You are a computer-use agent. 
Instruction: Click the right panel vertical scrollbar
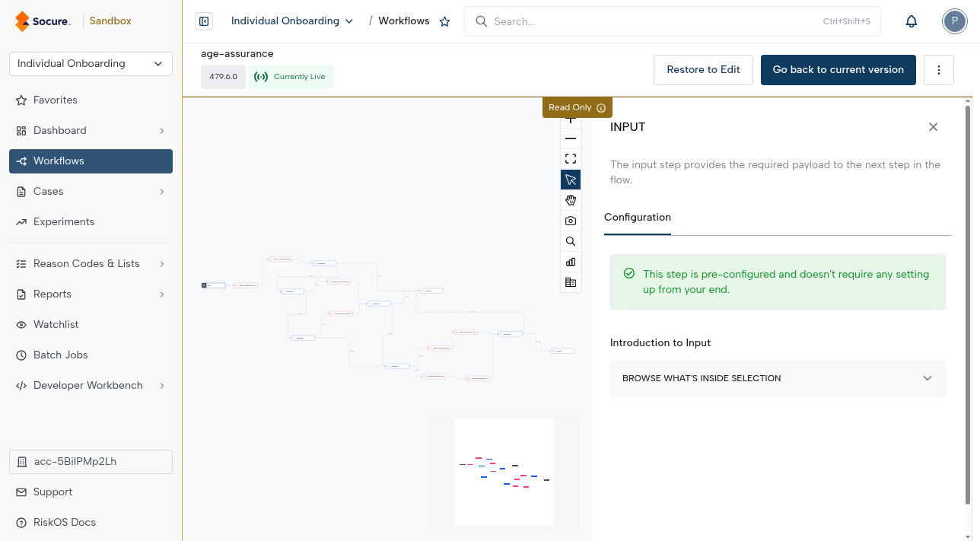coord(968,304)
